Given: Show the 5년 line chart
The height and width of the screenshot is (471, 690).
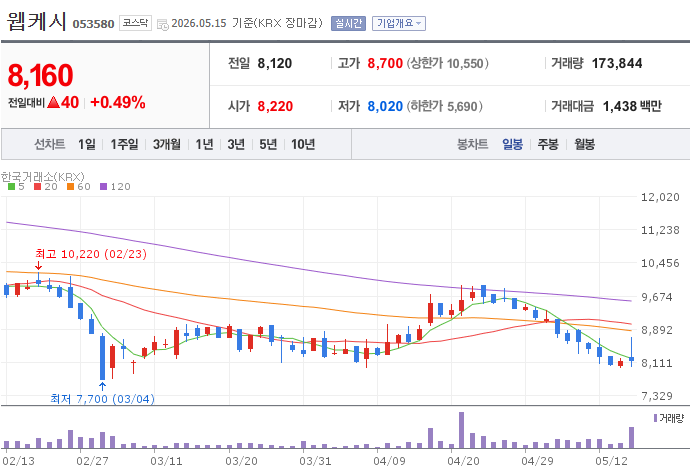Looking at the screenshot, I should coord(268,144).
